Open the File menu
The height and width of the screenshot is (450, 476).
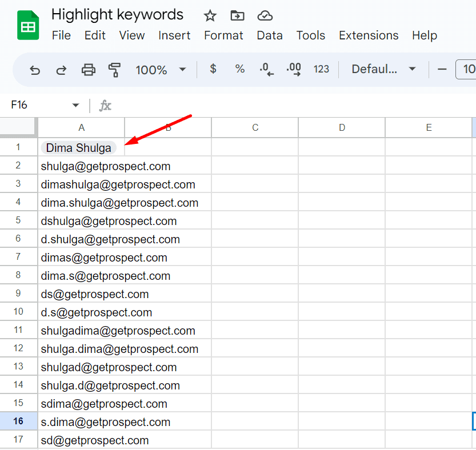[61, 35]
